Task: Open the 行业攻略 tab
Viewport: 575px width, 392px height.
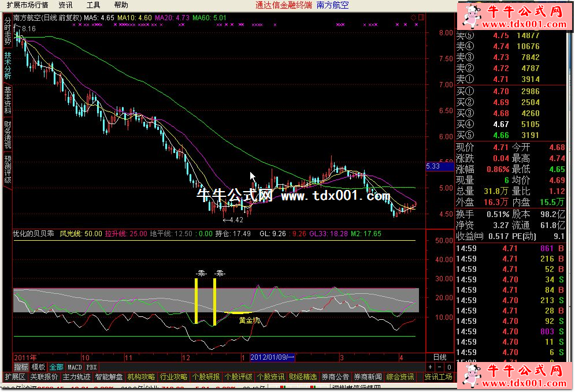Action: [173, 376]
